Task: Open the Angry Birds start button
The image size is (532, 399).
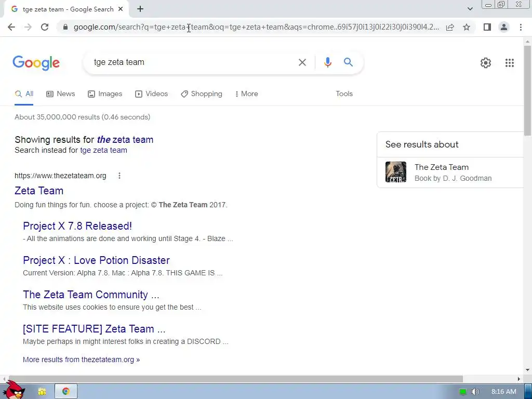Action: (x=14, y=391)
